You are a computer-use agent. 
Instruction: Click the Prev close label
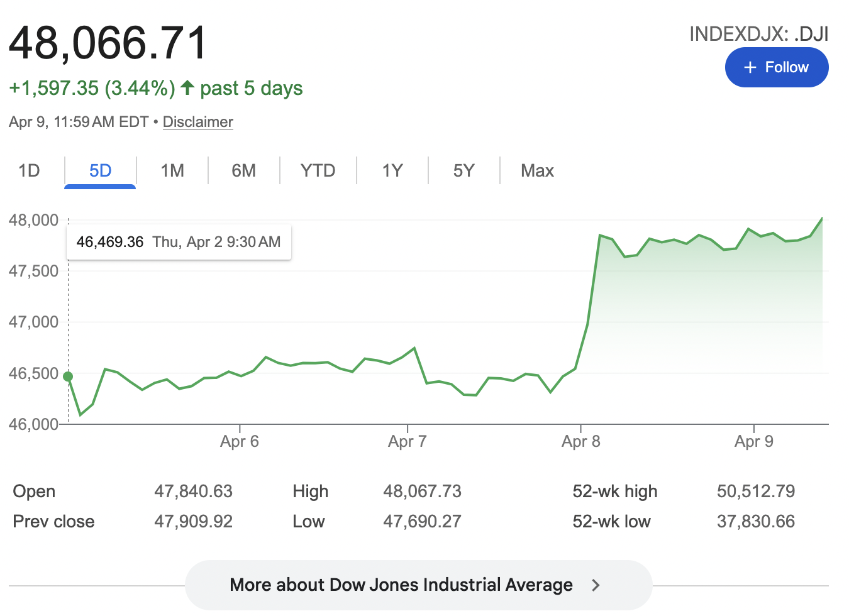click(x=53, y=522)
